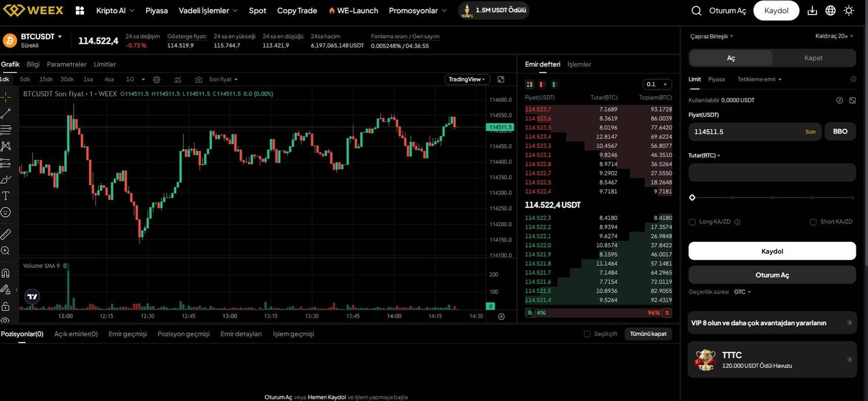Select the trend line drawing tool
The height and width of the screenshot is (401, 868).
[6, 113]
